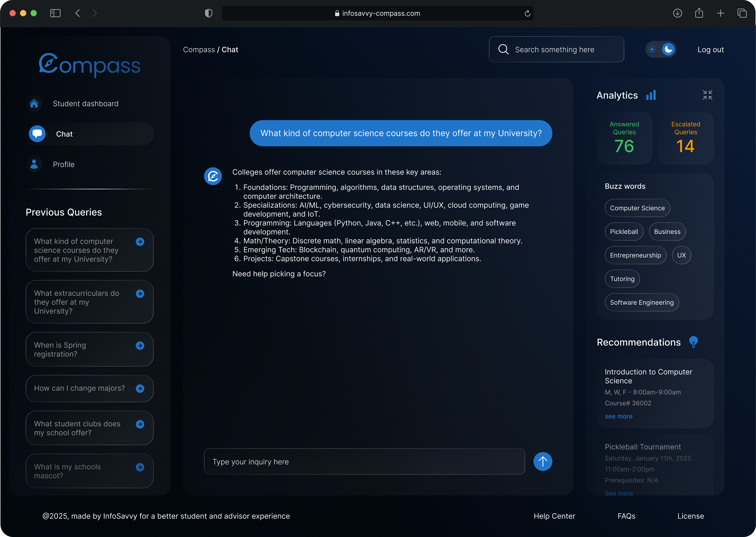This screenshot has height=537, width=756.
Task: Select Computer Science buzz word
Action: tap(637, 208)
